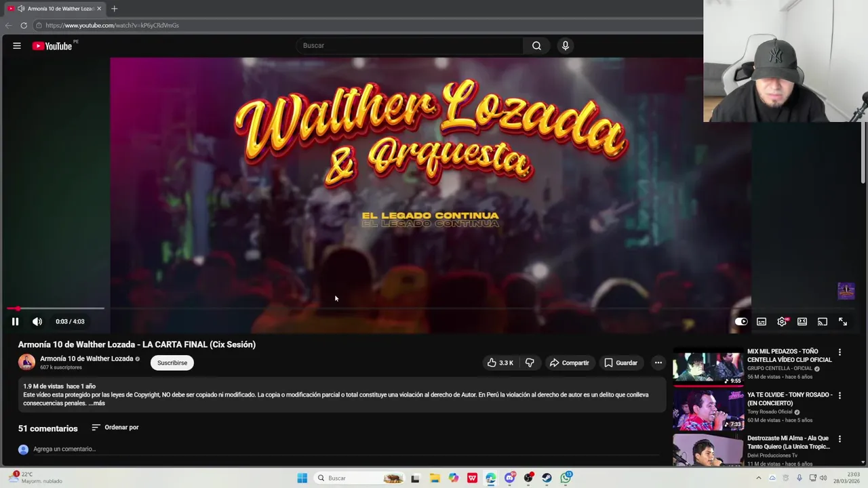The height and width of the screenshot is (488, 868).
Task: Open YA TE OLVIDE Tony Rosado thumbnail
Action: point(708,409)
